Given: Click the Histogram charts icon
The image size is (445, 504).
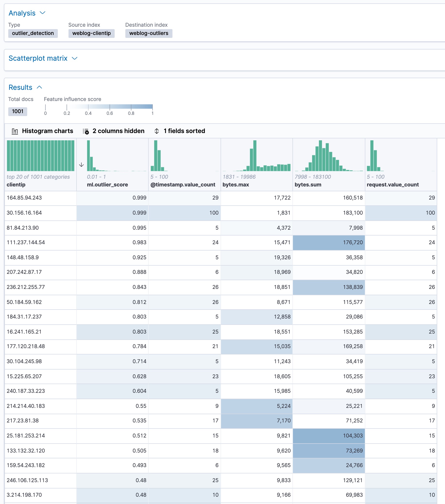Looking at the screenshot, I should 15,131.
